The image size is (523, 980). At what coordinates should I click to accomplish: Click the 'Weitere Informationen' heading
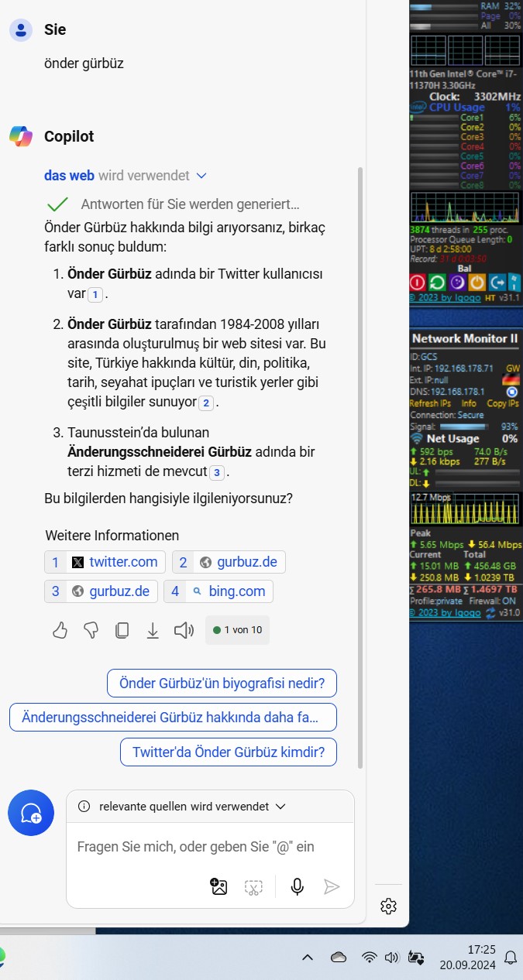coord(112,535)
